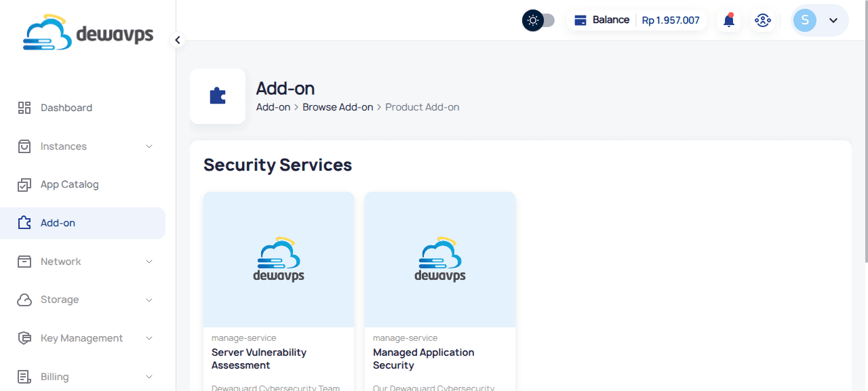Click the App Catalog icon
Image resolution: width=868 pixels, height=391 pixels.
tap(24, 184)
